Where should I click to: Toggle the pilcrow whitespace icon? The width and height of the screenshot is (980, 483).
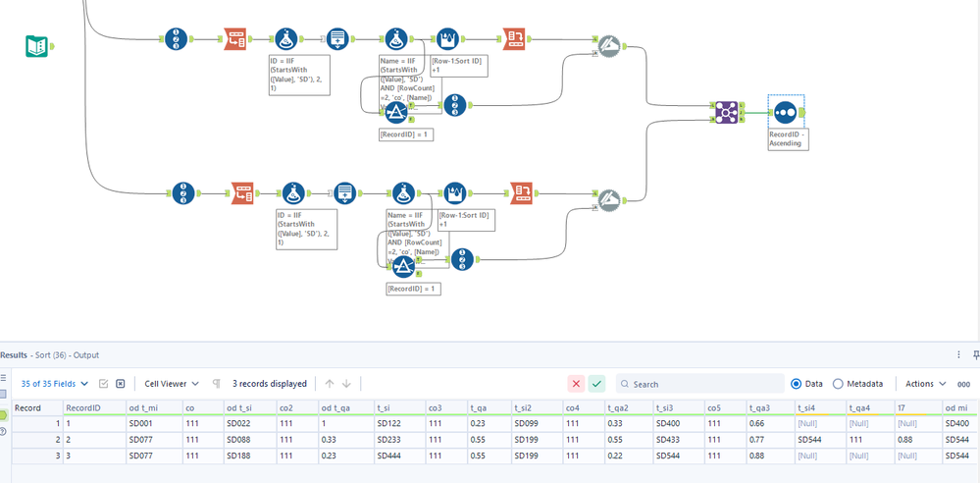point(216,384)
